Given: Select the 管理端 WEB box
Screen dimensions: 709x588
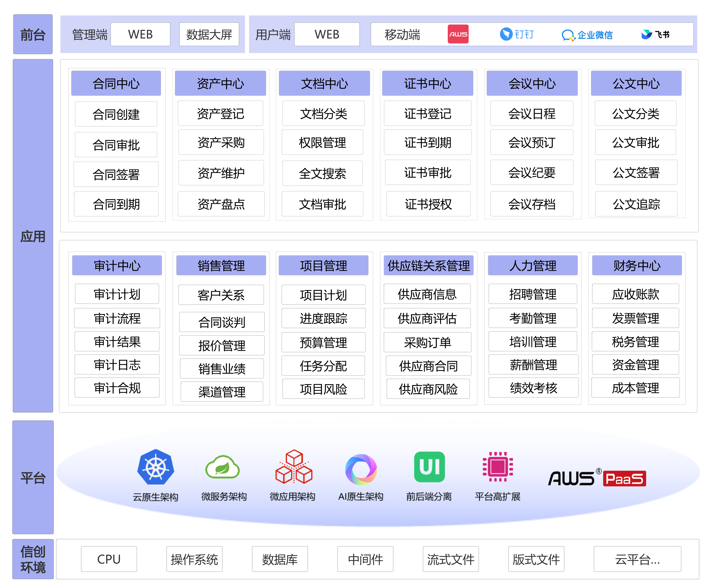Looking at the screenshot, I should [141, 34].
